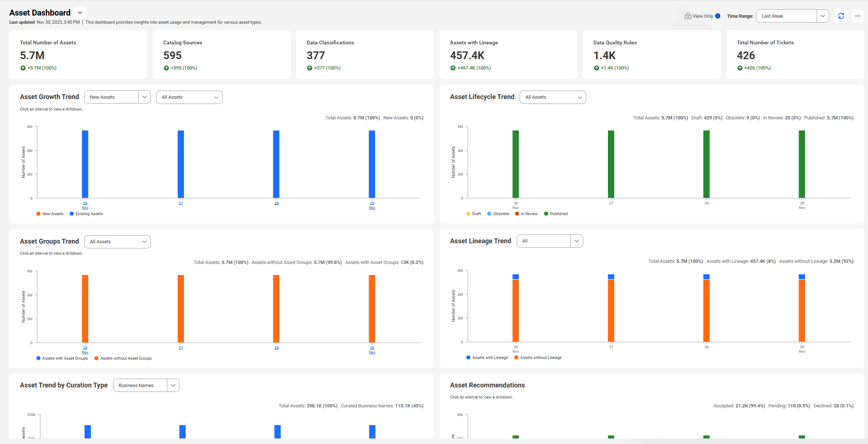The height and width of the screenshot is (444, 868).
Task: Toggle Assets with Lineage legend item
Action: (487, 357)
